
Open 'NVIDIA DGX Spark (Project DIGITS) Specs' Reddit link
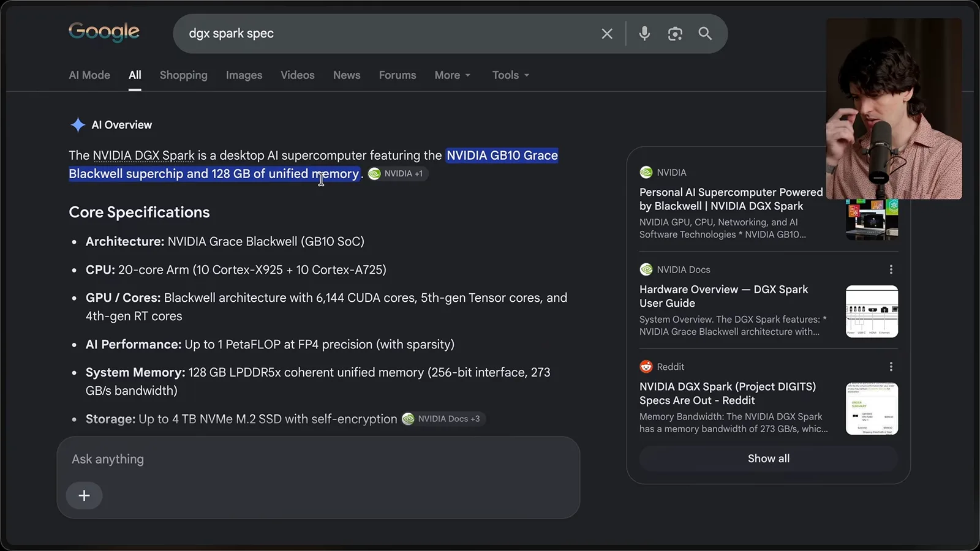728,394
